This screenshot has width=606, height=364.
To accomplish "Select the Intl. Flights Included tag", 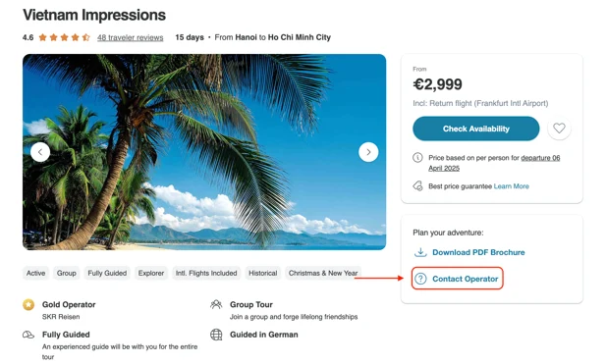I will click(206, 273).
